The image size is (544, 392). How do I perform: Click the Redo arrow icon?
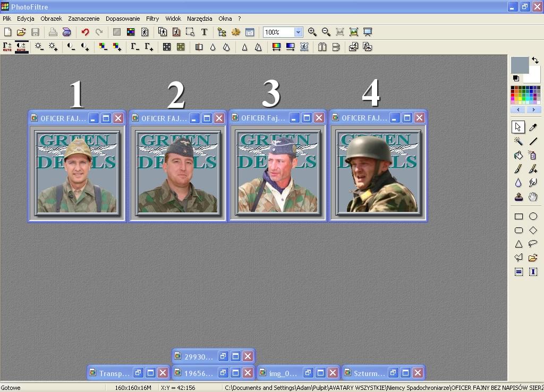[99, 32]
